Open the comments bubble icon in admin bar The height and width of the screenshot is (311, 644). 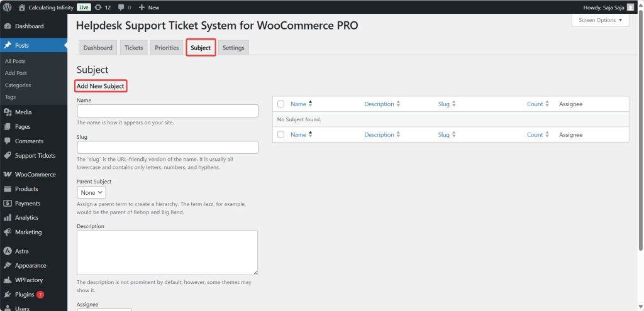[121, 8]
